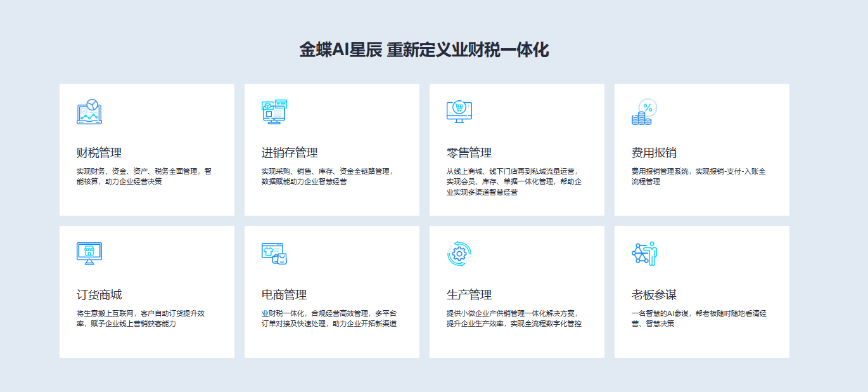Click the 订货商城 store monitor icon
Image resolution: width=868 pixels, height=392 pixels.
89,254
